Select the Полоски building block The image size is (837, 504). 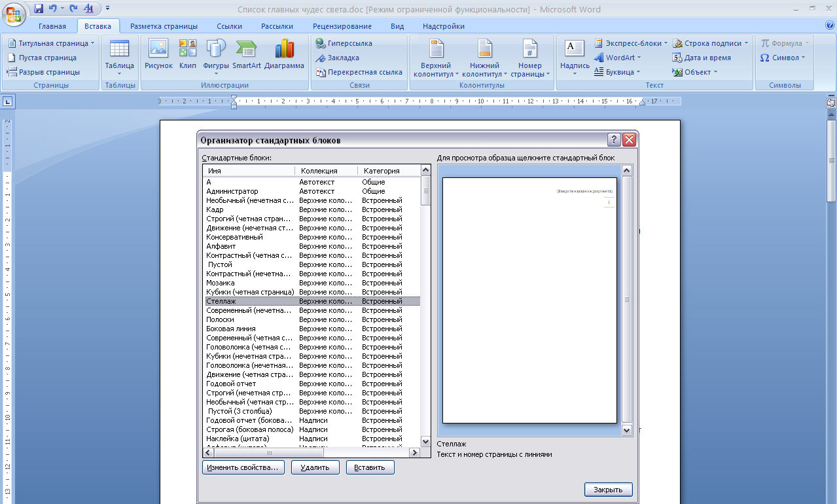coord(312,319)
